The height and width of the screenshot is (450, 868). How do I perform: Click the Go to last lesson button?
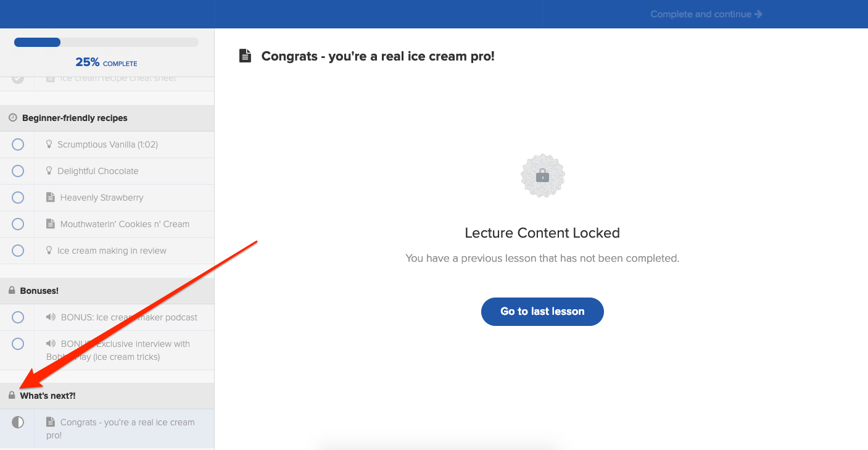pyautogui.click(x=542, y=312)
